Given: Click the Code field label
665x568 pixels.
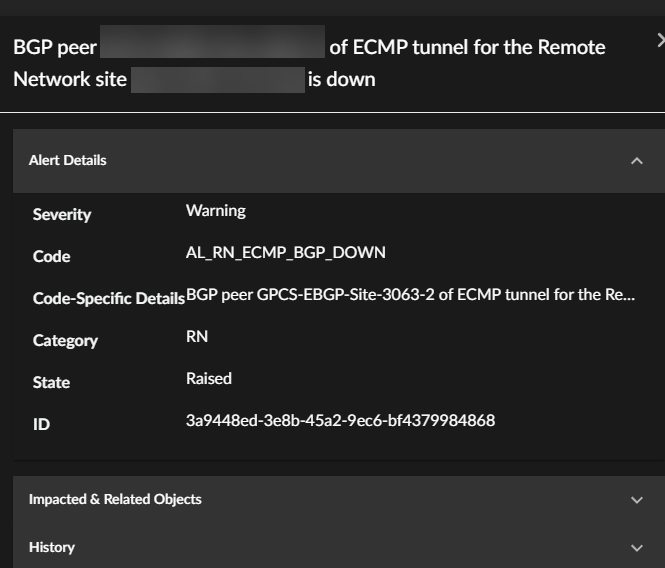Looking at the screenshot, I should click(x=51, y=256).
